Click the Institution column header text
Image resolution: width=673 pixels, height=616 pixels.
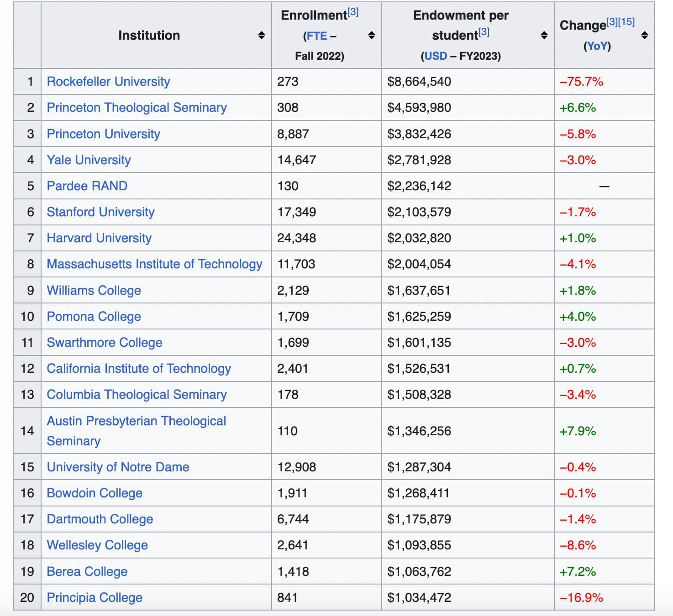point(149,36)
